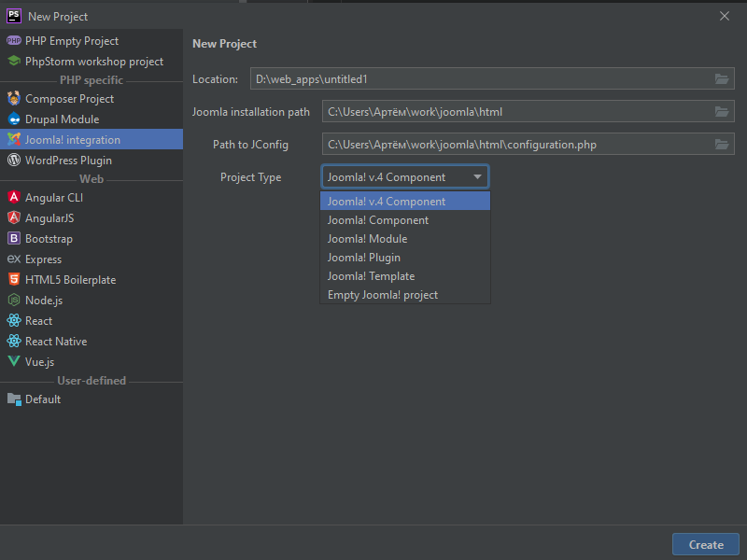
Task: Pick Joomla! Template in the list
Action: click(371, 276)
